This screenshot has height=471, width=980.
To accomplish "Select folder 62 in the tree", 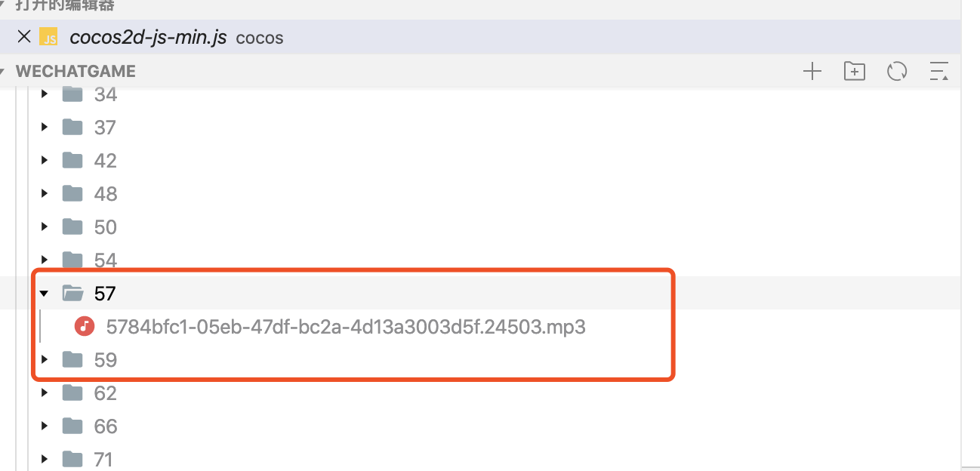I will 106,393.
